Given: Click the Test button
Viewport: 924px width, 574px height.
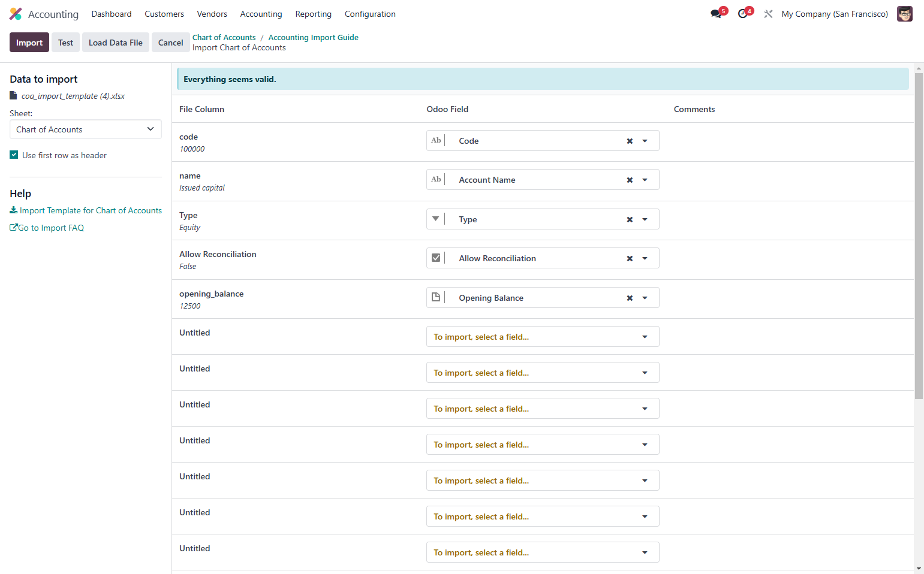Looking at the screenshot, I should point(66,43).
